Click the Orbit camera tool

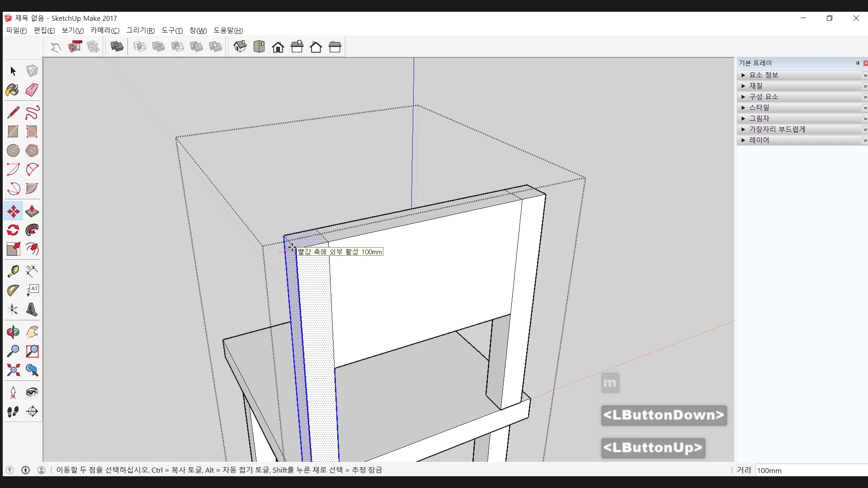point(13,333)
